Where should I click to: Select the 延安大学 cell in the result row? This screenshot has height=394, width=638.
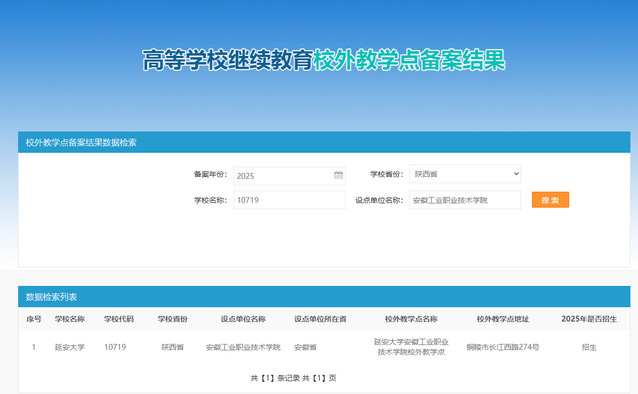70,347
